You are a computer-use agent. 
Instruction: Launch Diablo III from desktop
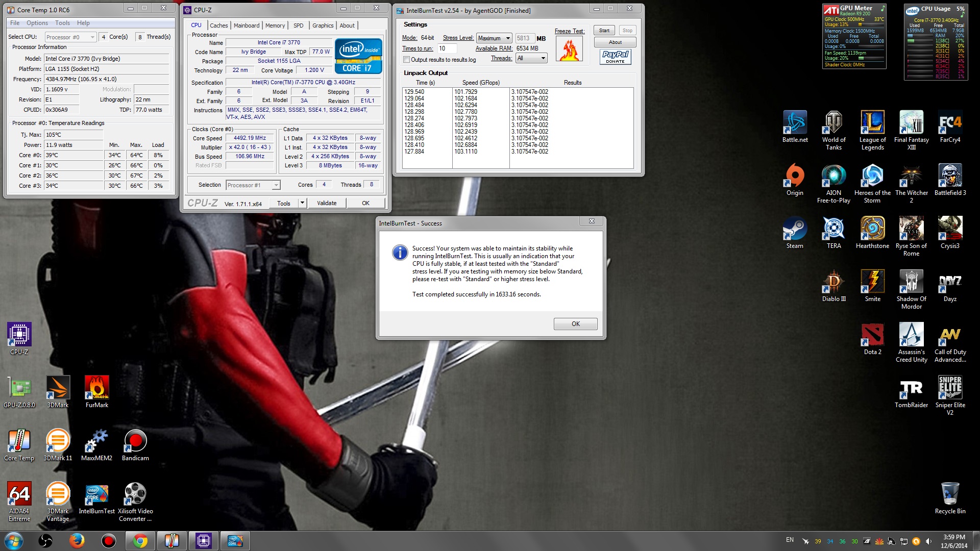click(834, 282)
